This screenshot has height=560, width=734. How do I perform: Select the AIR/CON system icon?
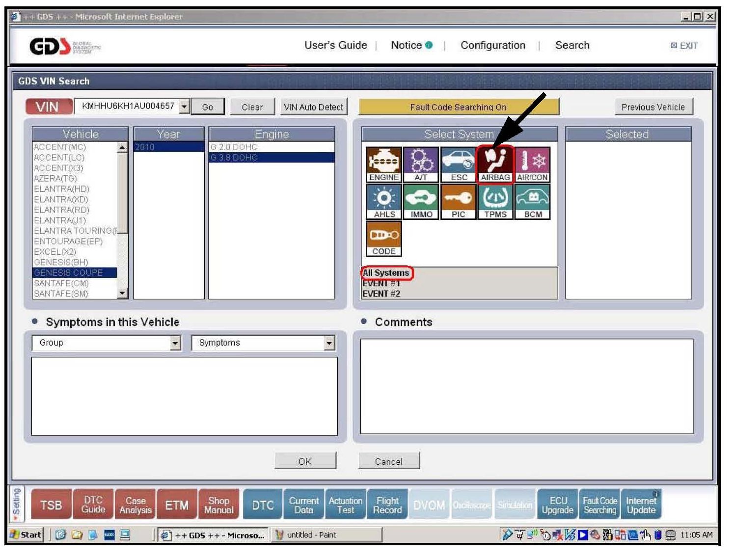pyautogui.click(x=532, y=164)
